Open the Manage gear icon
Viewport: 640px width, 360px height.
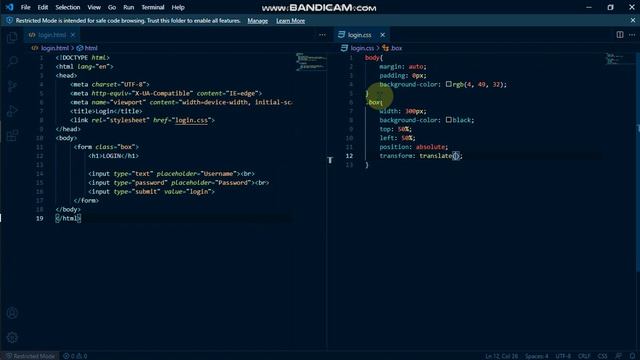pyautogui.click(x=12, y=338)
